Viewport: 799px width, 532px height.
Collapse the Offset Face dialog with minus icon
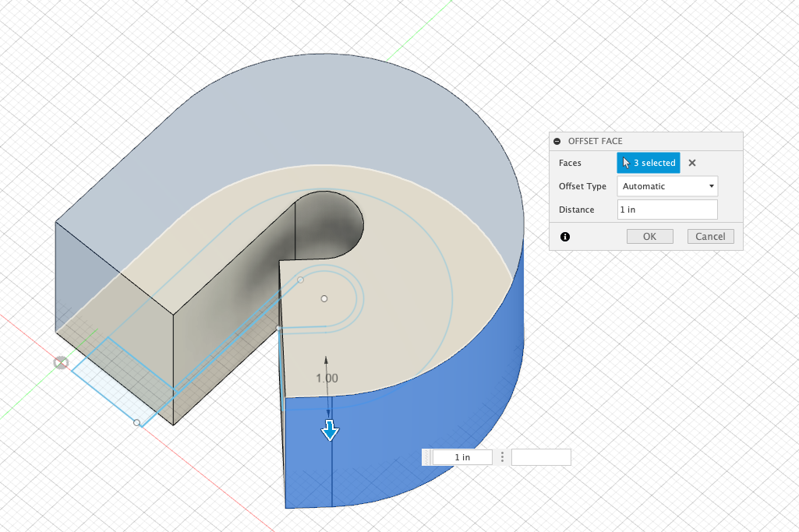[557, 142]
